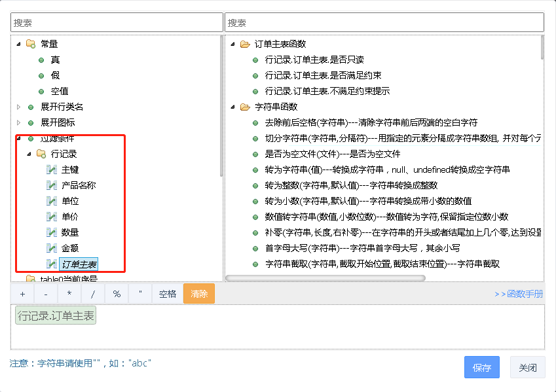556x392 pixels.
Task: Select the 订单主表 field in tree
Action: (x=79, y=264)
